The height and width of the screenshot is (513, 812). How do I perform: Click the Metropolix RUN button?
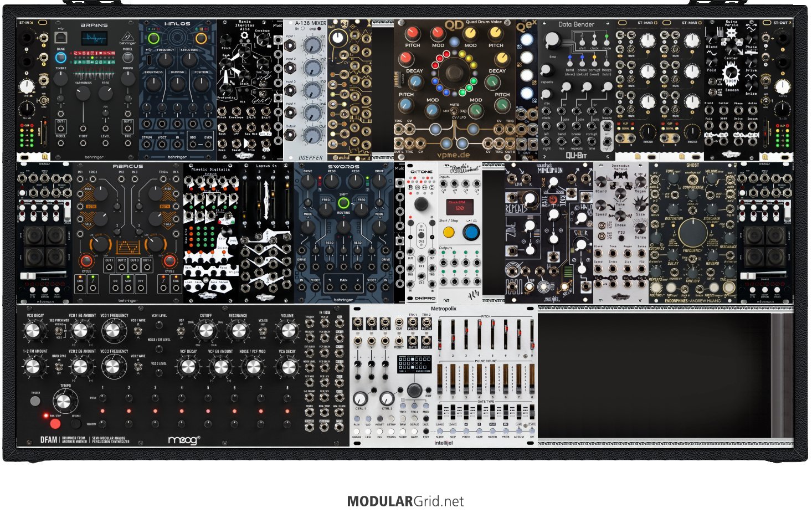[x=357, y=419]
